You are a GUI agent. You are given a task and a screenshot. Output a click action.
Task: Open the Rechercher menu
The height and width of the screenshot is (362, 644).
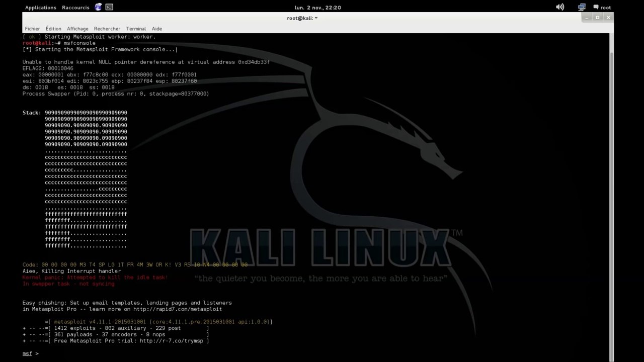click(107, 29)
